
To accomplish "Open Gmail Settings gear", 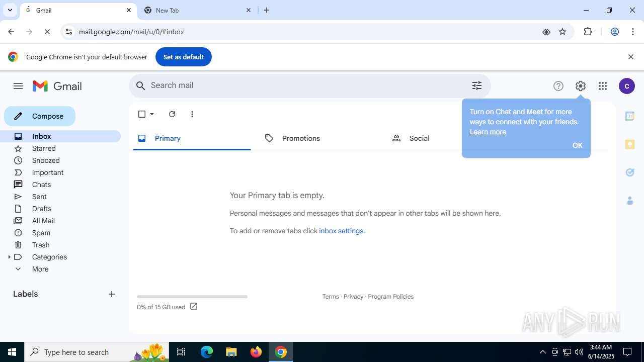I will pos(581,86).
